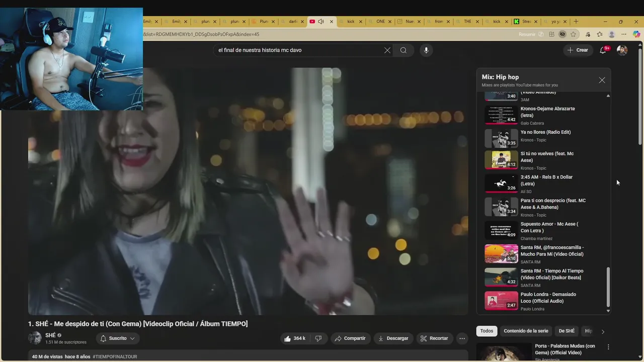
Task: Click the #TIEMPOFINALTOUR hashtag
Action: [x=115, y=356]
